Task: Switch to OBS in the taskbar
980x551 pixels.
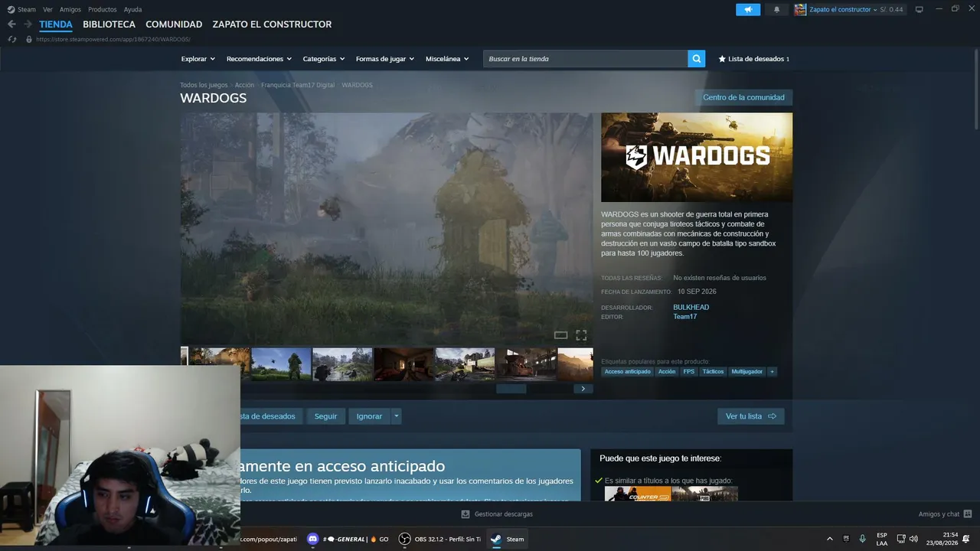Action: 404,539
